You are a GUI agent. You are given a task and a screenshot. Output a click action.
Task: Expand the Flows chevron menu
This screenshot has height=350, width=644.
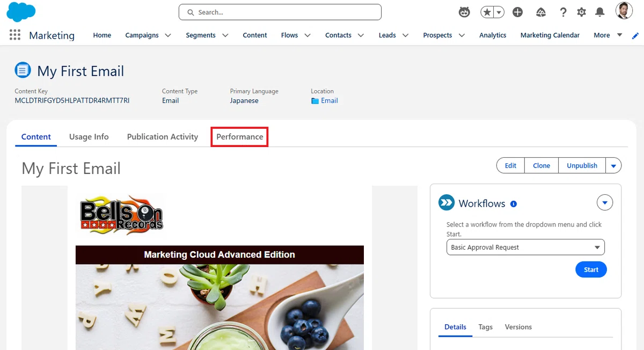[x=308, y=35]
